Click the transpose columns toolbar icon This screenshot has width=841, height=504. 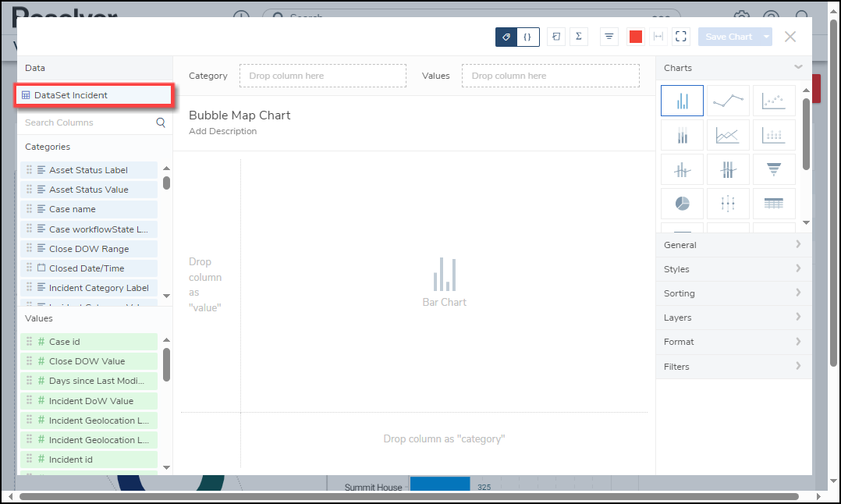[x=556, y=37]
